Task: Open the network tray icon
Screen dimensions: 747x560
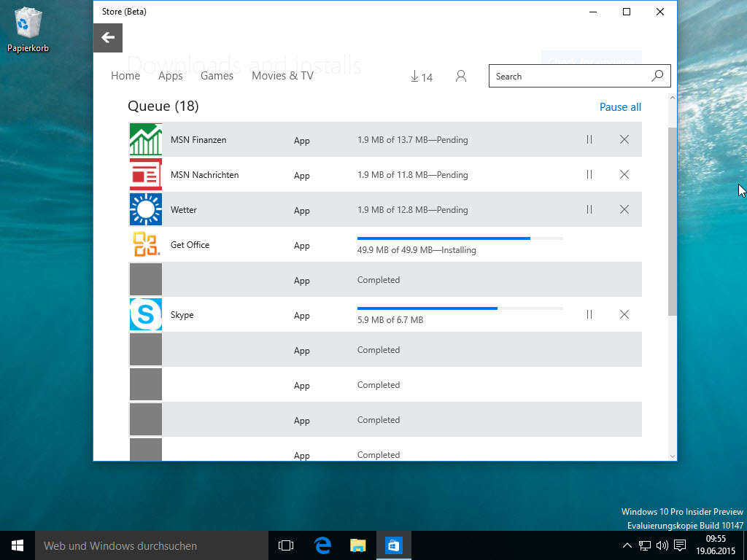Action: click(x=645, y=545)
